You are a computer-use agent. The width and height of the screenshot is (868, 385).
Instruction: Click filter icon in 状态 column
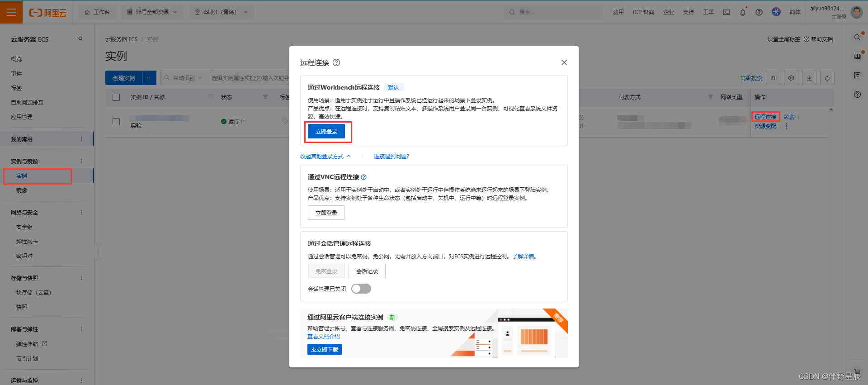pyautogui.click(x=265, y=97)
